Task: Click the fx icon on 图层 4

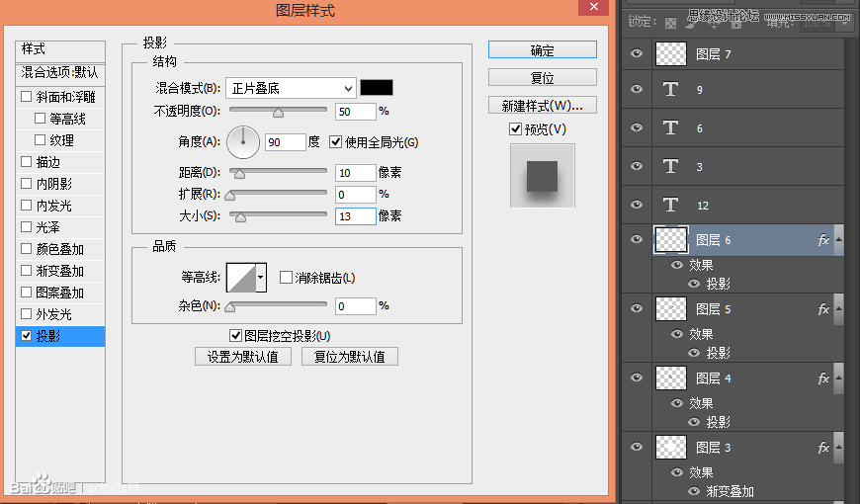Action: (823, 378)
